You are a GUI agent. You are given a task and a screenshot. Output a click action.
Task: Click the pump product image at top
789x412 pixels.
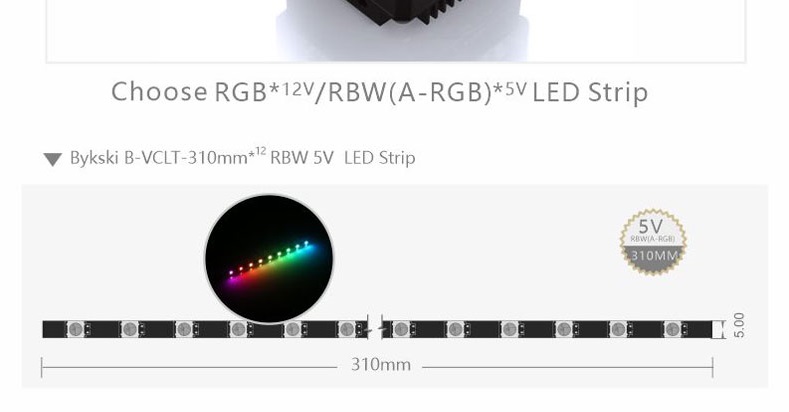[x=402, y=29]
